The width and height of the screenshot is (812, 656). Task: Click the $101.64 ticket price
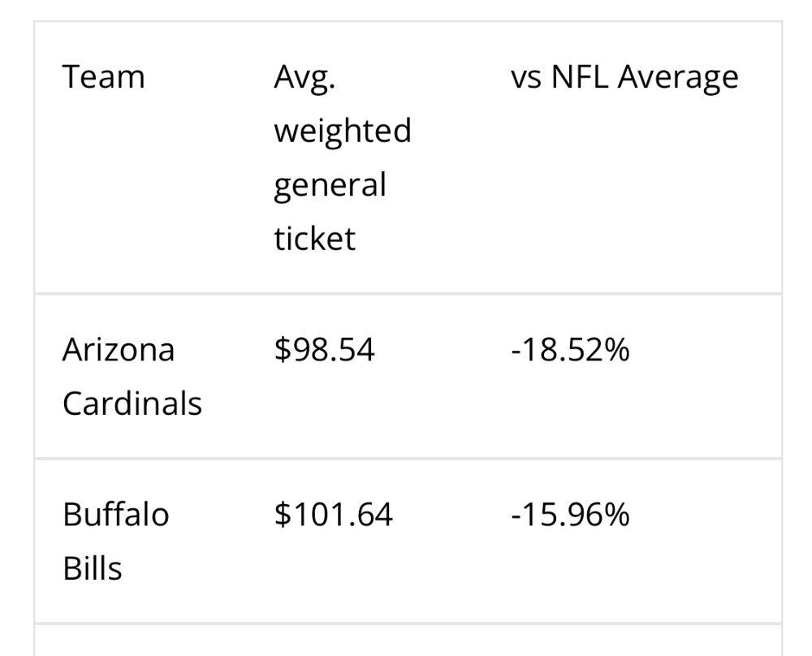[x=334, y=514]
